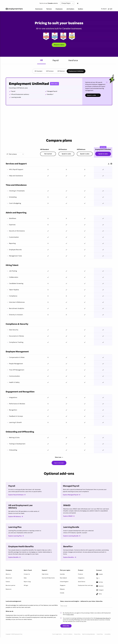
Task: Open the TikTok icon in footer
Action: click(x=97, y=594)
